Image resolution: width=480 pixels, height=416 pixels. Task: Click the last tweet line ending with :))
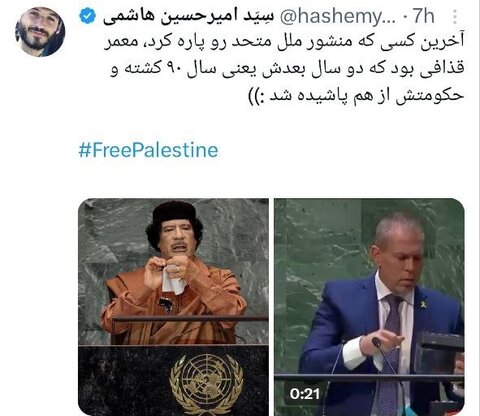click(x=356, y=96)
